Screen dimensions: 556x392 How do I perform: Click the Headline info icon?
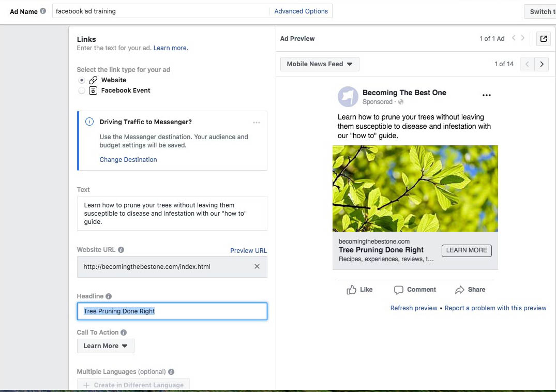click(109, 296)
